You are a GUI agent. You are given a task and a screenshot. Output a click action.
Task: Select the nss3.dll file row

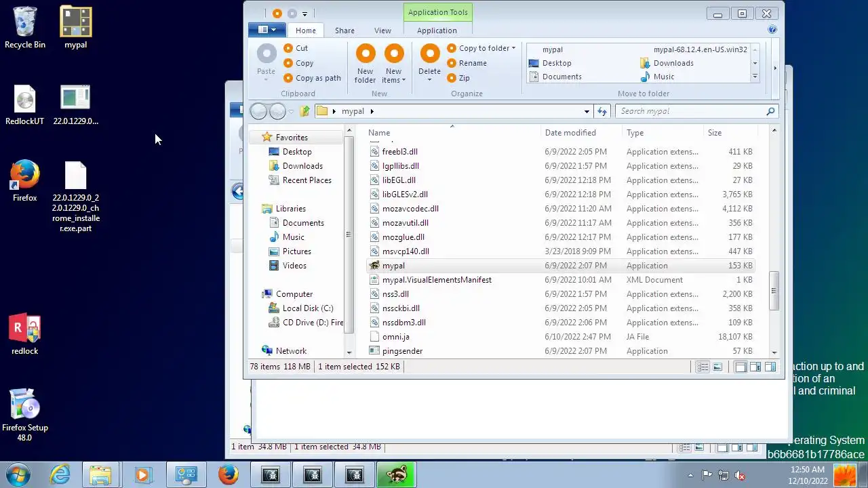pyautogui.click(x=561, y=294)
